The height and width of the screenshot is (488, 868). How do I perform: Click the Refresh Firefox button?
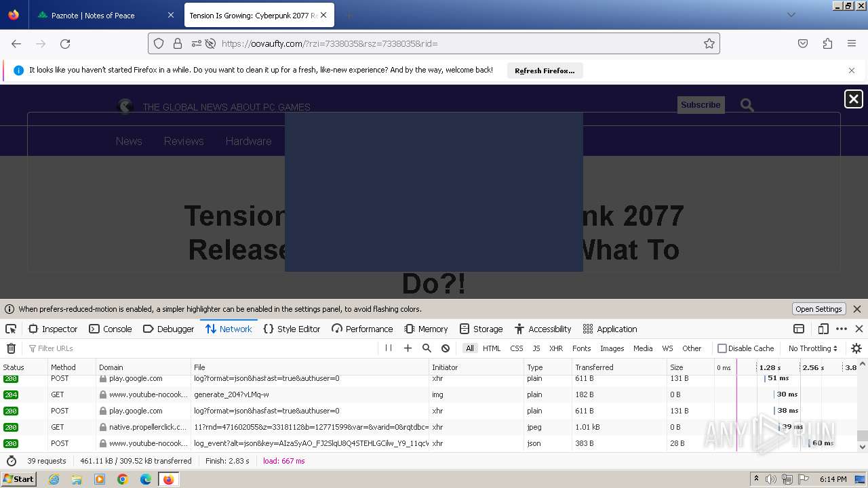[x=545, y=70]
